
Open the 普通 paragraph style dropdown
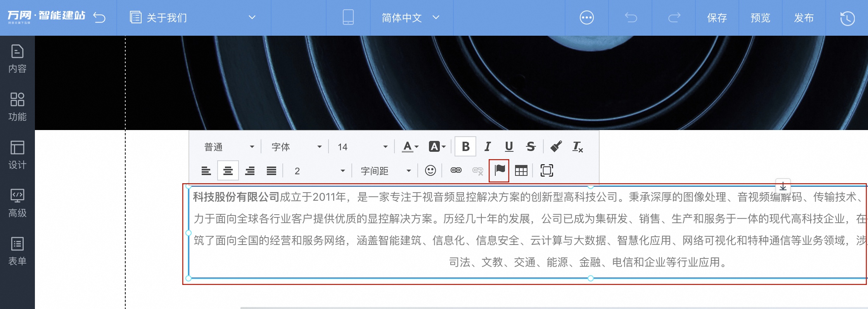229,147
